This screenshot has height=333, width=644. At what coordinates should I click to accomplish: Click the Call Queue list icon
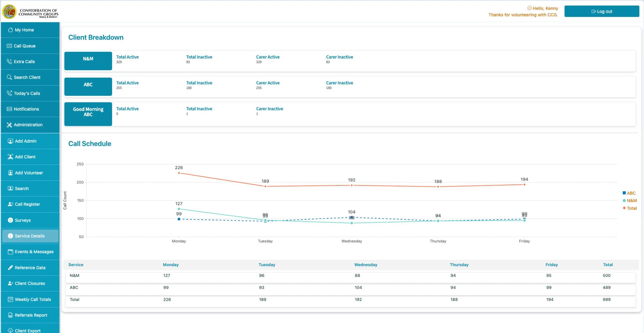coord(9,46)
